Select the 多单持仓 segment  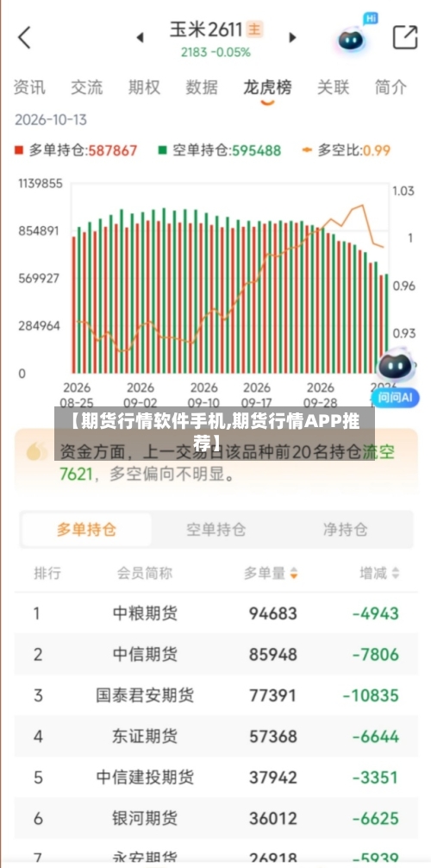(x=86, y=530)
